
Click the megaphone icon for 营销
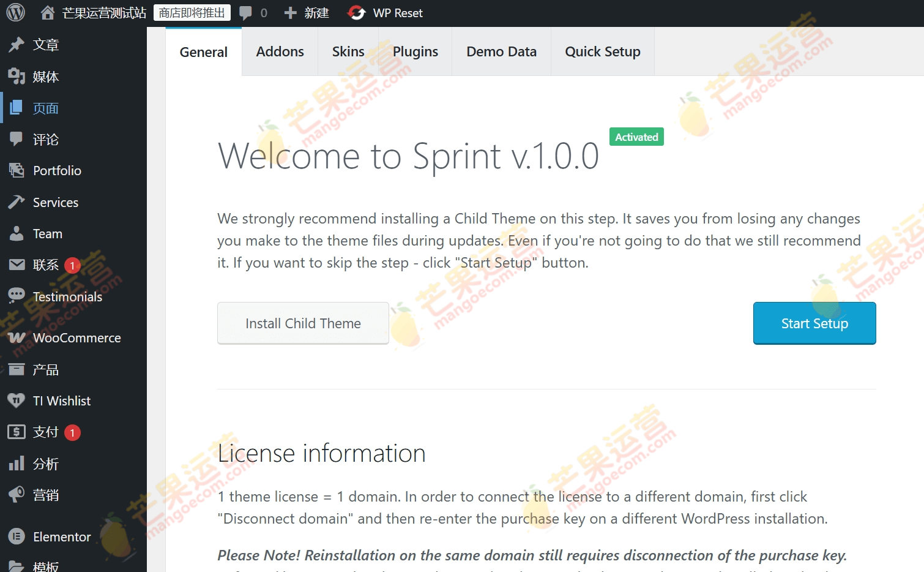coord(17,494)
